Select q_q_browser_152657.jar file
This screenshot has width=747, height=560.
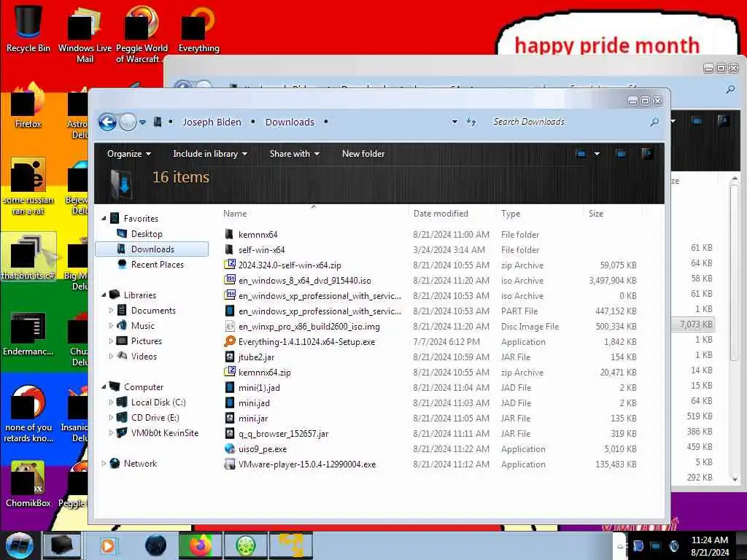tap(283, 433)
